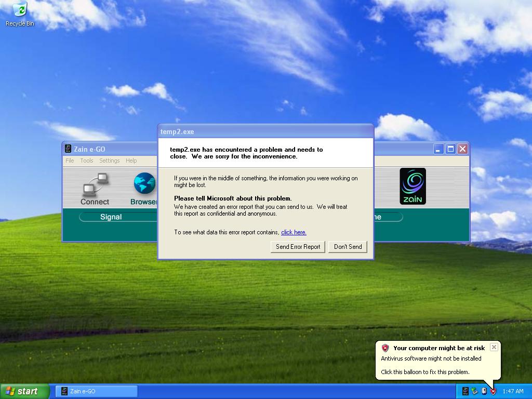
Task: Click the Safely Remove Hardware tray icon
Action: point(474,391)
